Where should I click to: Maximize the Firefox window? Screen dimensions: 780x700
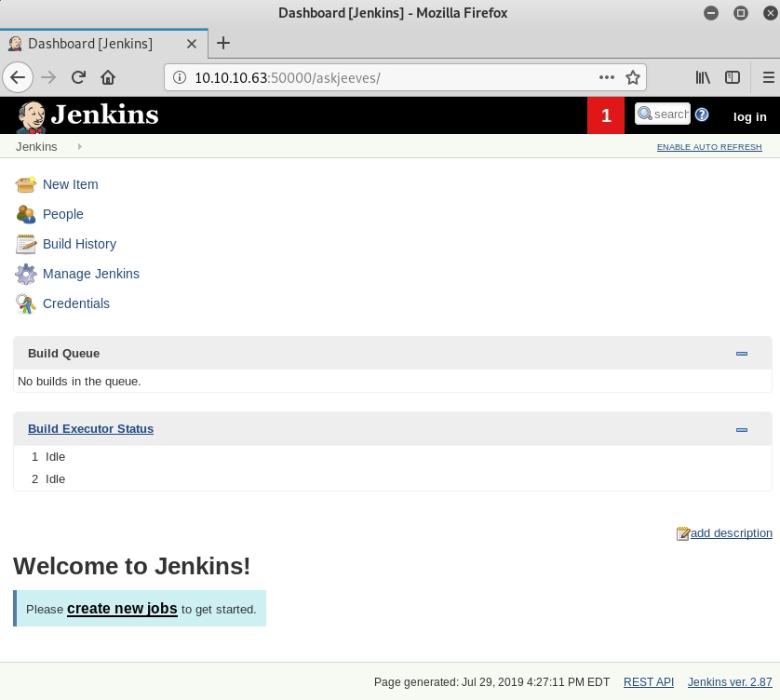click(740, 13)
